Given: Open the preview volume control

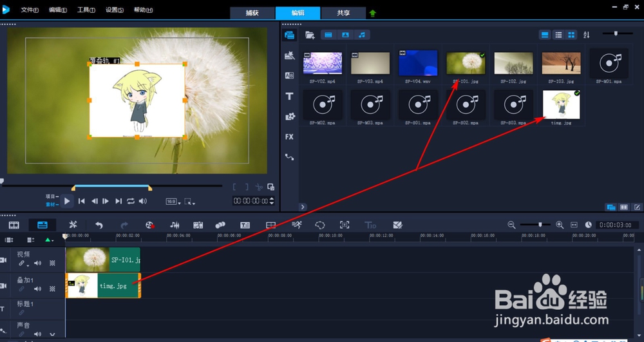Looking at the screenshot, I should (x=143, y=201).
